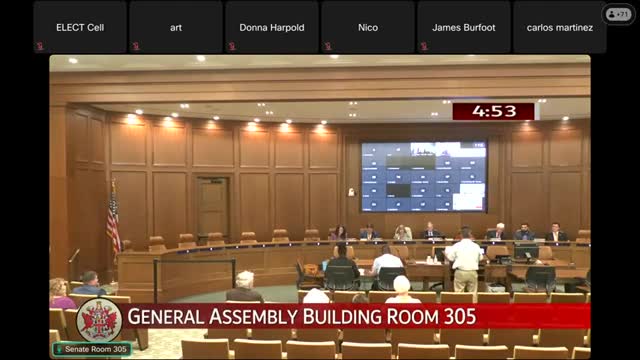The width and height of the screenshot is (640, 360).
Task: Click the wall-mounted display screen in the video
Action: click(x=424, y=177)
